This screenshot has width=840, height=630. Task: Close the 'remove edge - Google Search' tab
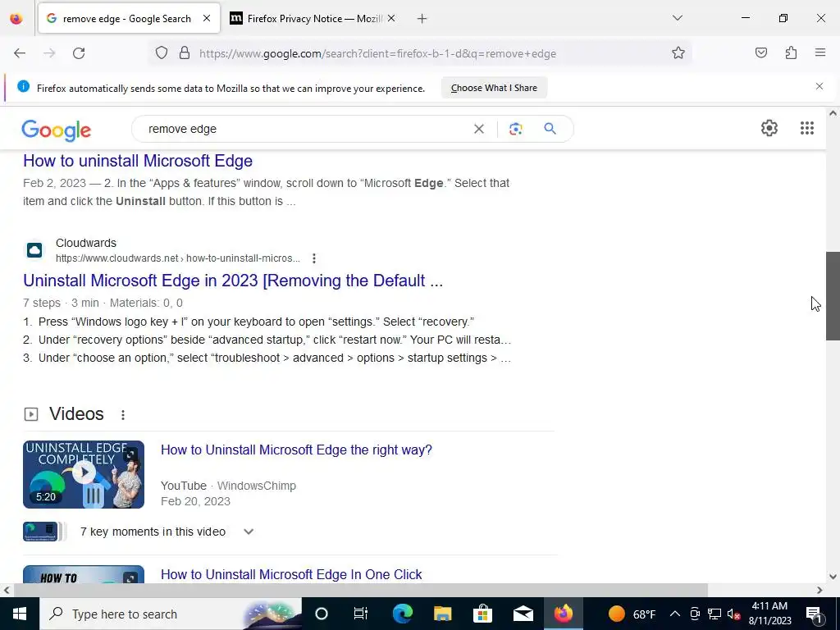pos(207,18)
